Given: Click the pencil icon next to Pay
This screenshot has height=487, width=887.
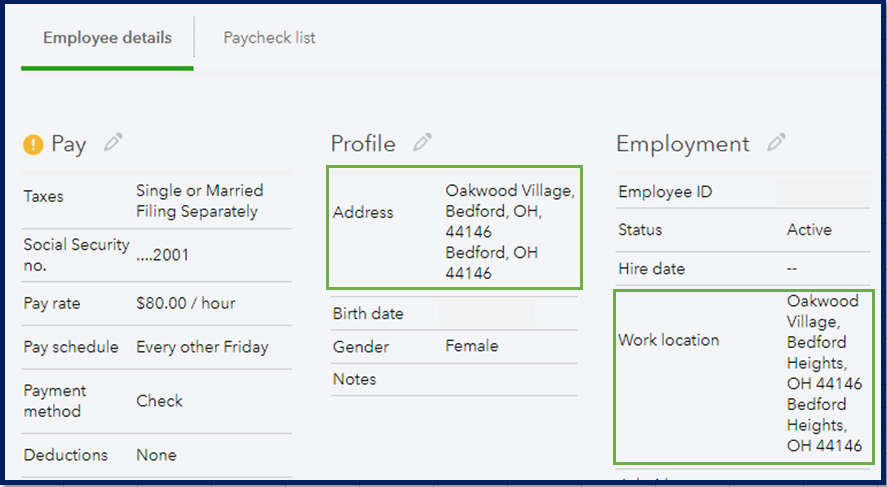Looking at the screenshot, I should pos(113,143).
